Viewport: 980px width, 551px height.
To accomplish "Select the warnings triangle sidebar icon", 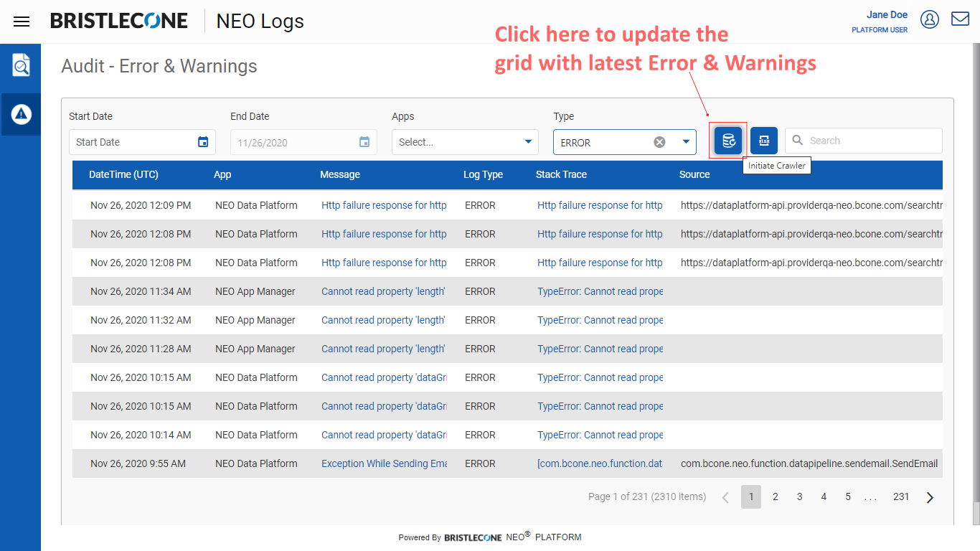I will (21, 114).
